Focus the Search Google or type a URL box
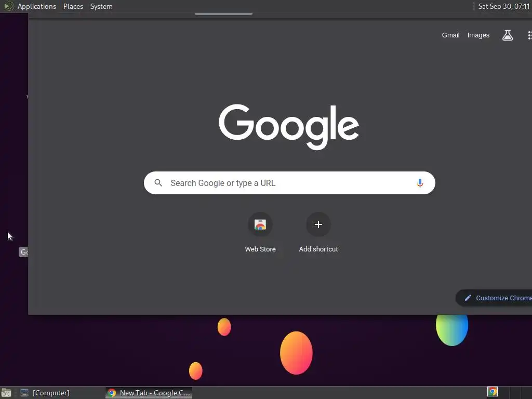 [289, 183]
